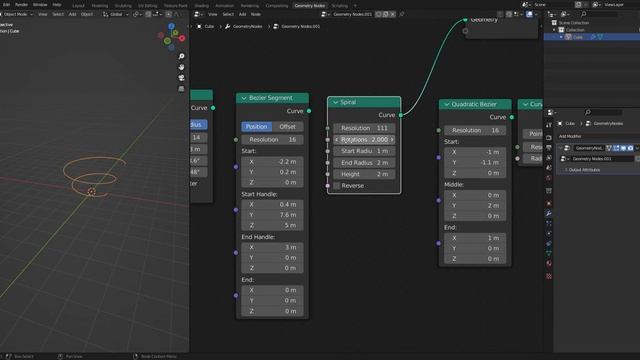Click the Spiral node Curve output socket

coord(401,115)
